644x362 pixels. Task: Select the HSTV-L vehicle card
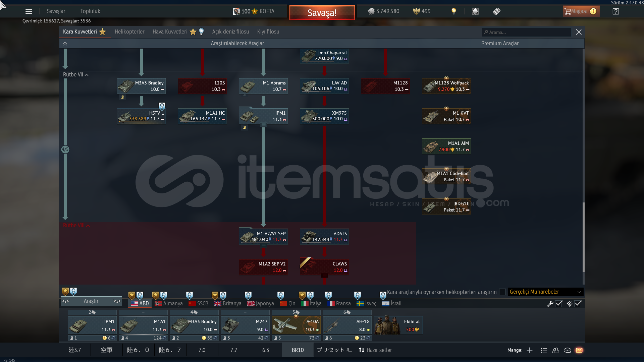pyautogui.click(x=141, y=116)
